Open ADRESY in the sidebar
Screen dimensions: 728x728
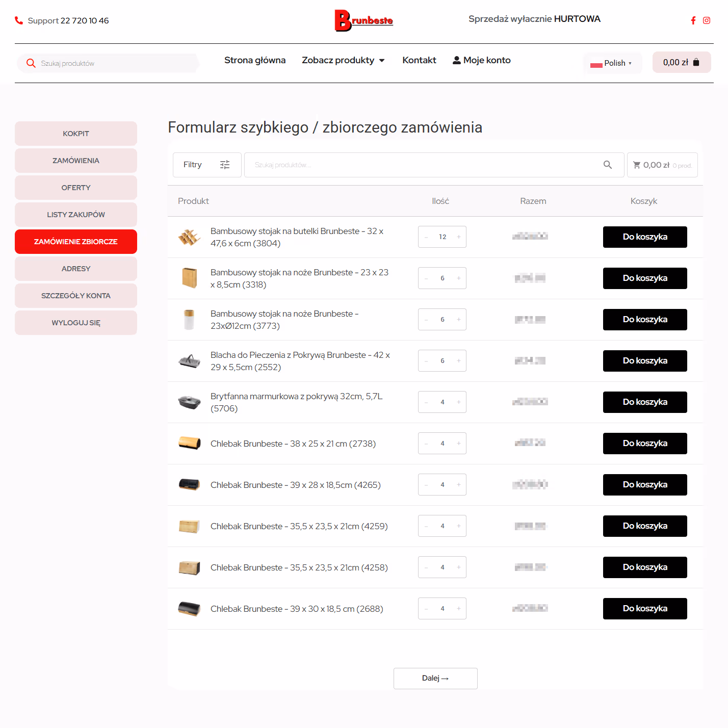click(x=76, y=269)
